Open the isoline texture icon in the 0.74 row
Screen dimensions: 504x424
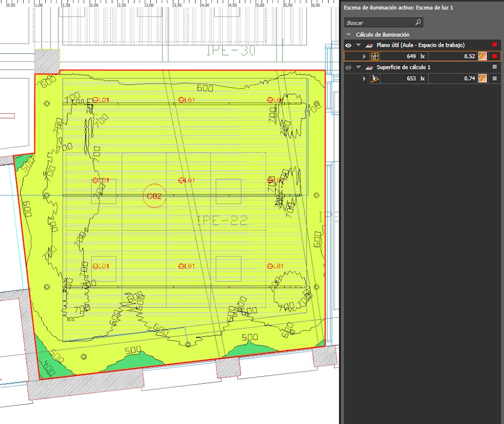pos(483,79)
